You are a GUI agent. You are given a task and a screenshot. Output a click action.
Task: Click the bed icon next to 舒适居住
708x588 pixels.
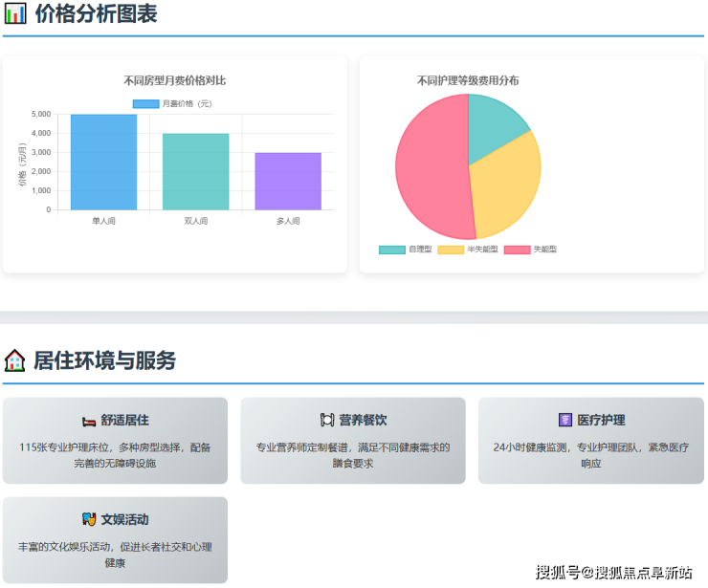89,421
